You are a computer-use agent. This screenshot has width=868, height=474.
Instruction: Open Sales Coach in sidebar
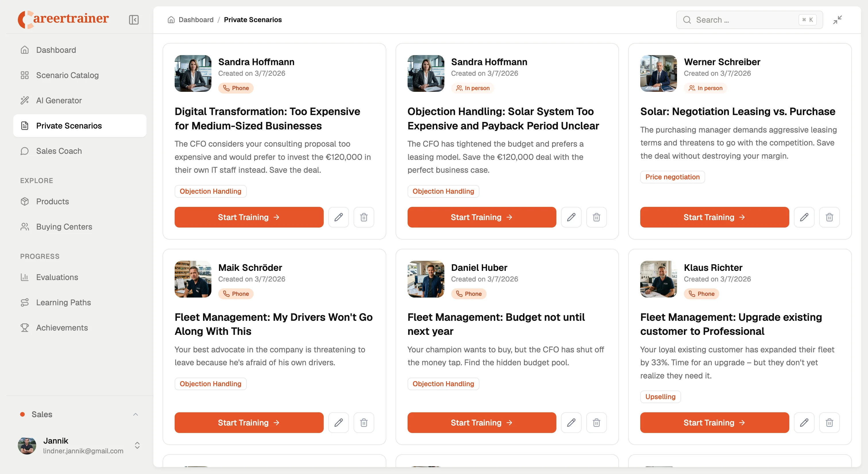click(80, 151)
